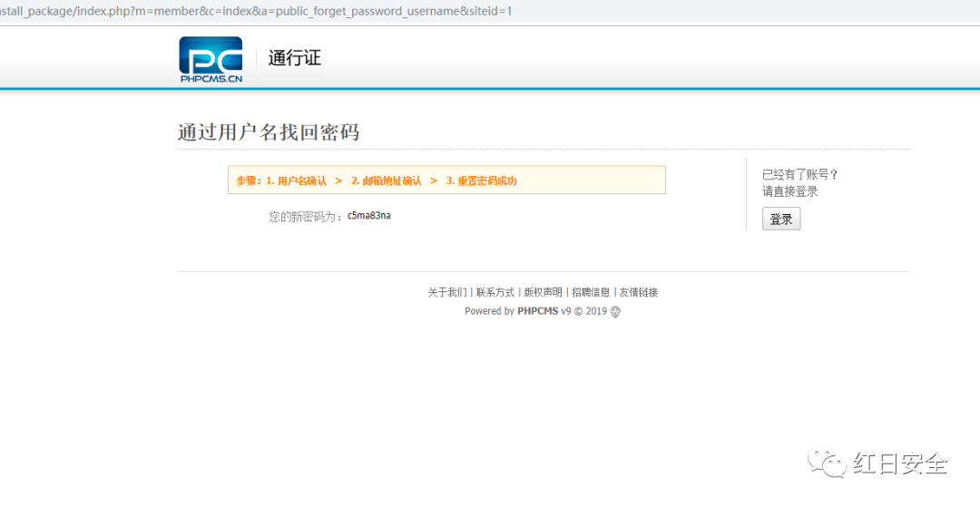This screenshot has height=507, width=980.
Task: Click the new password c5ma83na text
Action: pyautogui.click(x=369, y=216)
